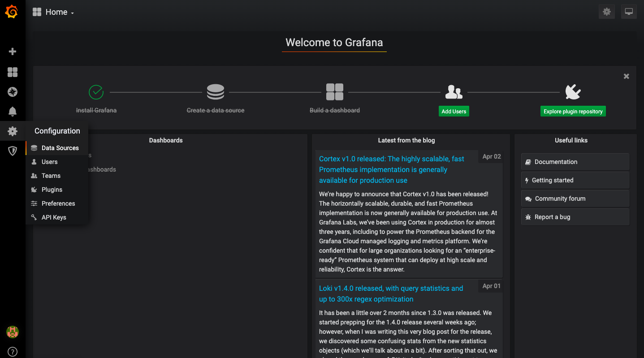Open the Server Admin shield icon

13,151
